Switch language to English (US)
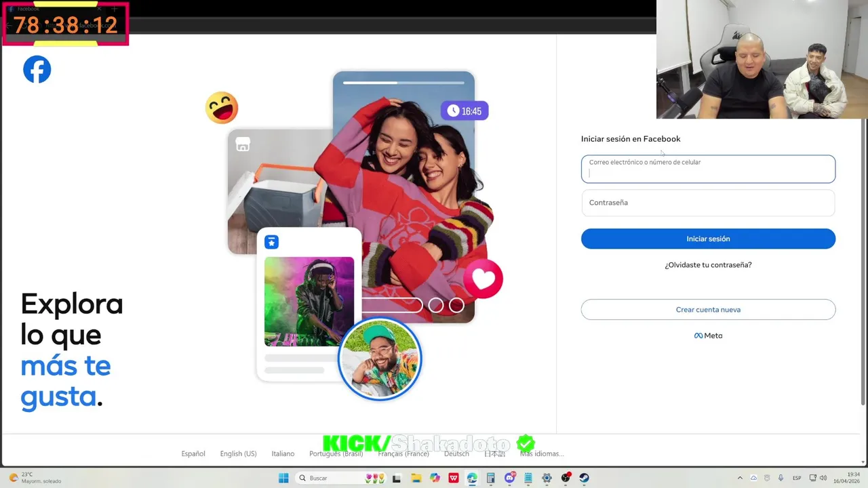Screen dimensions: 868x488 (238, 453)
